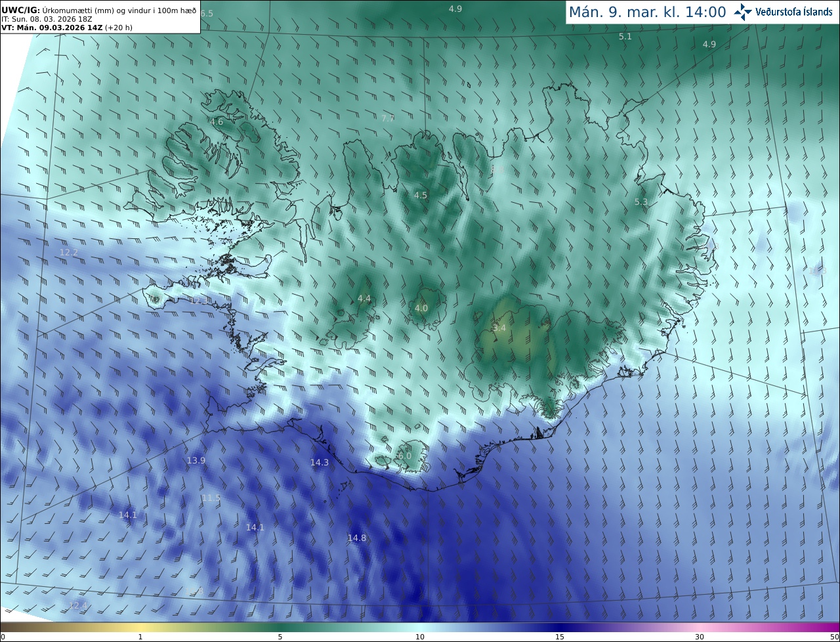The image size is (840, 642).
Task: Click the 6.5 value beside the title box
Action: [x=207, y=14]
